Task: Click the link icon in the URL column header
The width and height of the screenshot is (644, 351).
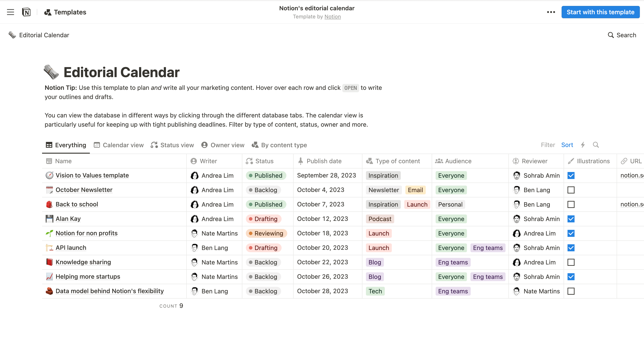Action: point(624,161)
